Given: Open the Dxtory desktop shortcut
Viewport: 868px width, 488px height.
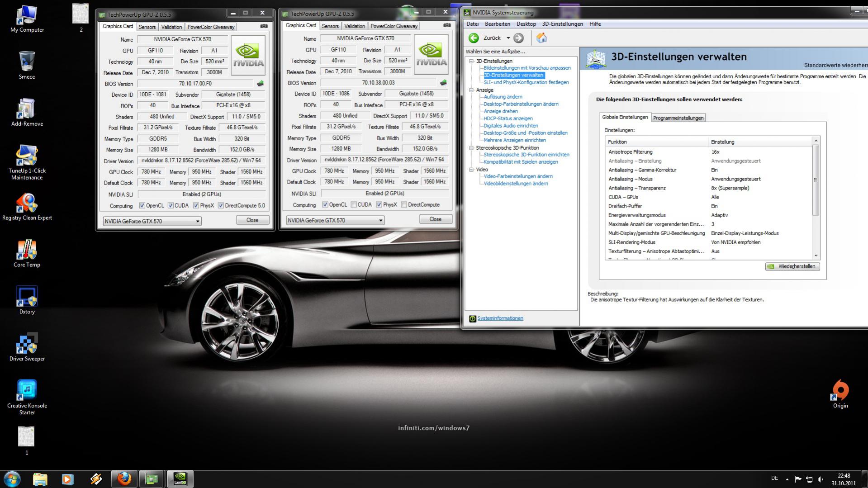Looking at the screenshot, I should coord(27,300).
